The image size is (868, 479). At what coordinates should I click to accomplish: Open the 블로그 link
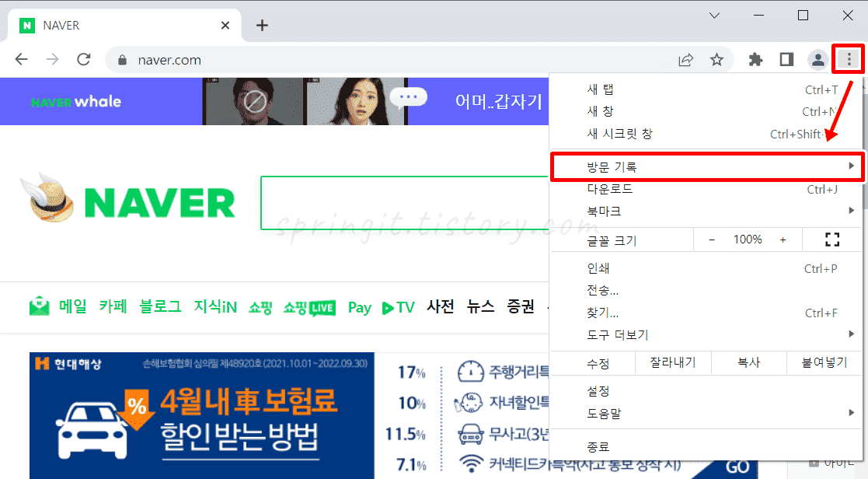click(x=160, y=306)
